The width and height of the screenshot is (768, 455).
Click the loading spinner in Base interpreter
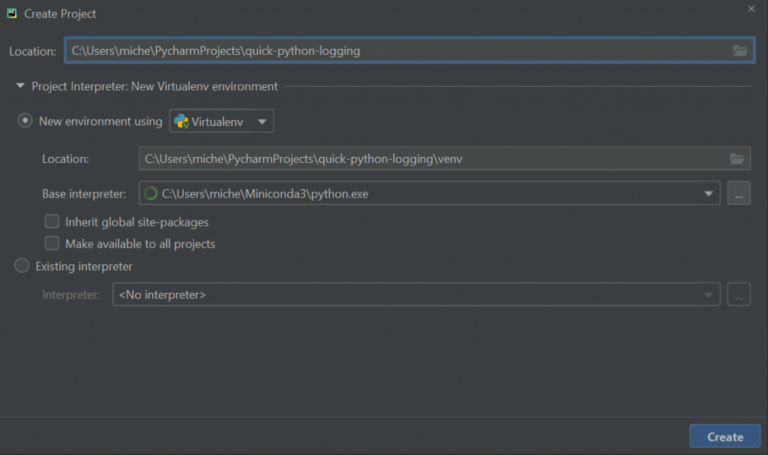pos(151,194)
